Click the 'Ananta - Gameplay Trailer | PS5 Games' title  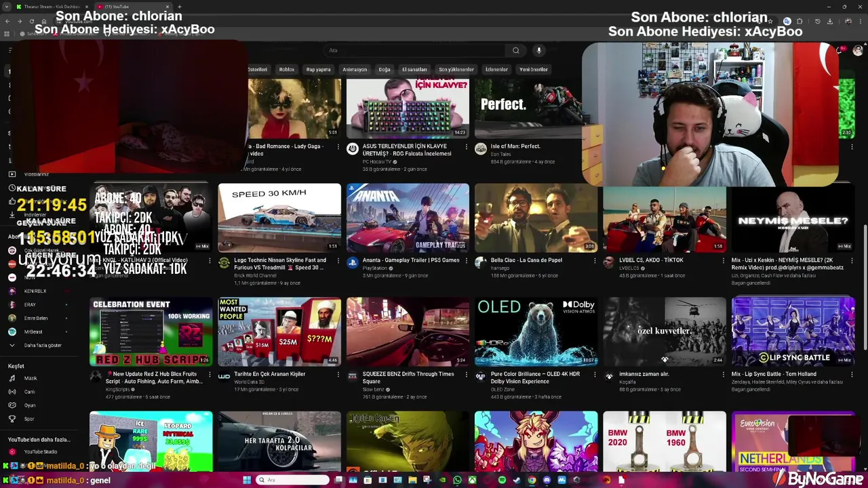(x=411, y=260)
